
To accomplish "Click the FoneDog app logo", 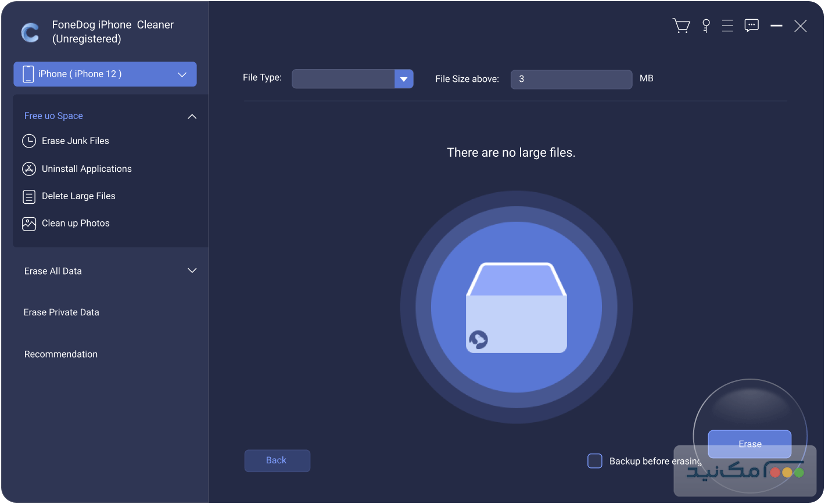I will tap(30, 33).
